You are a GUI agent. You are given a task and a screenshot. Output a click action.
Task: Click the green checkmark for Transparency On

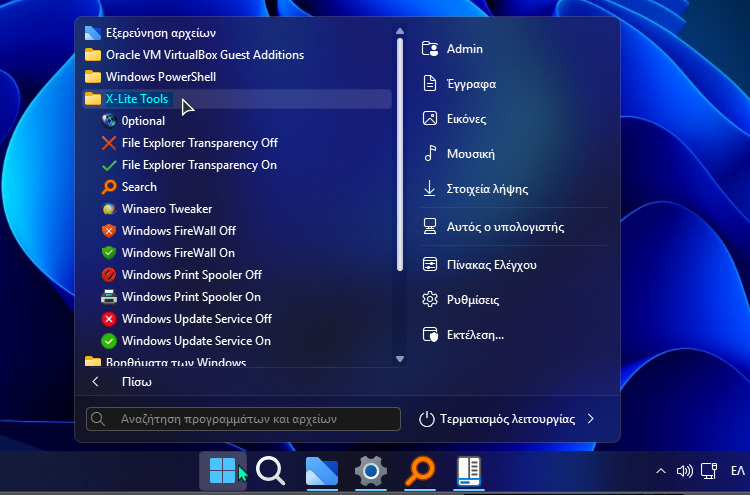click(x=109, y=165)
